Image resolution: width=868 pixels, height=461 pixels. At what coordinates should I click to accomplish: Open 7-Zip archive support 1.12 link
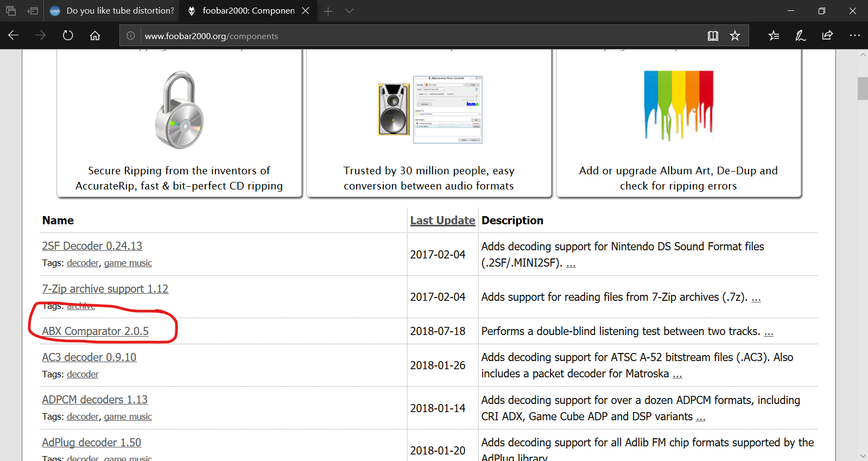pyautogui.click(x=105, y=289)
